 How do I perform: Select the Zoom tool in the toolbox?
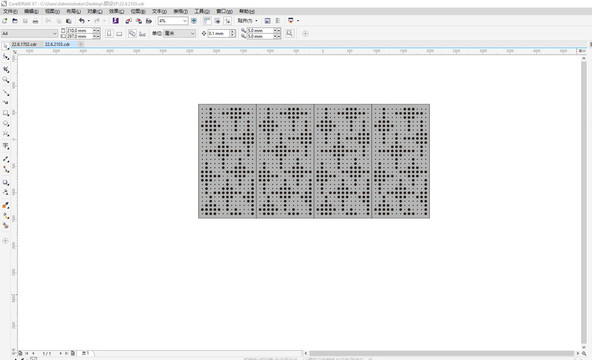6,80
